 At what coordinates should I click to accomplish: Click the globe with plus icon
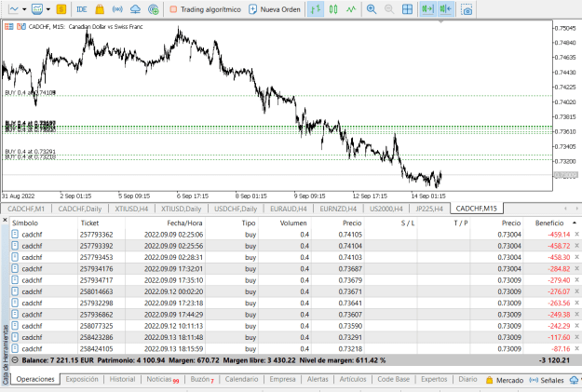[153, 9]
